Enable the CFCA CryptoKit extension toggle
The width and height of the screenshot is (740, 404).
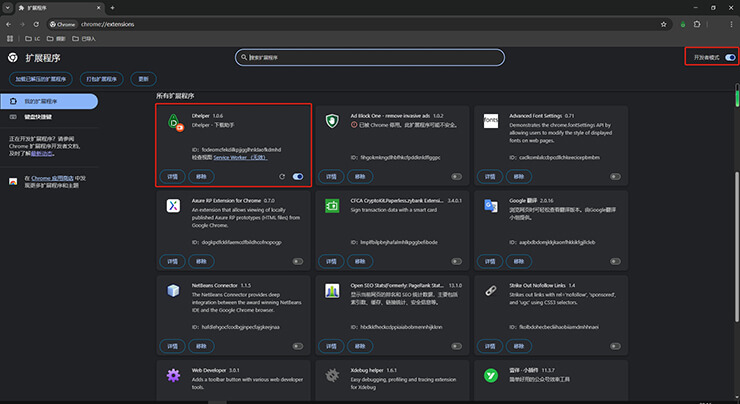point(456,261)
